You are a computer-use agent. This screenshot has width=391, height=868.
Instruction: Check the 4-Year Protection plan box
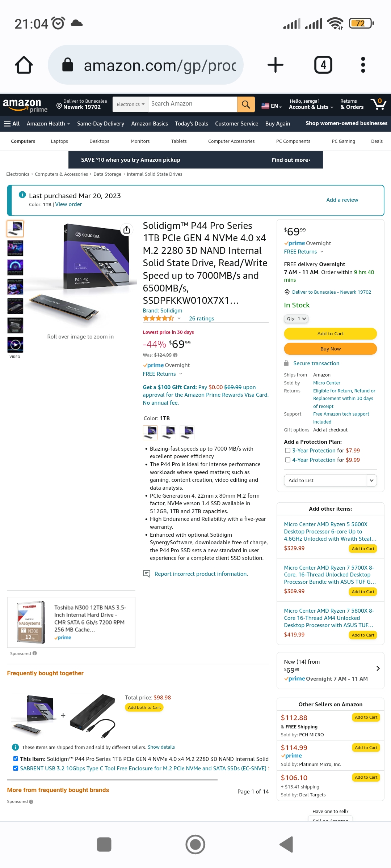(x=288, y=460)
